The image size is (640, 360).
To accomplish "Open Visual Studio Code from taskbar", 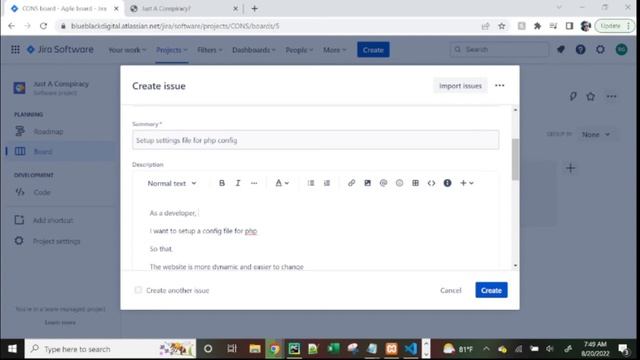I will (411, 349).
